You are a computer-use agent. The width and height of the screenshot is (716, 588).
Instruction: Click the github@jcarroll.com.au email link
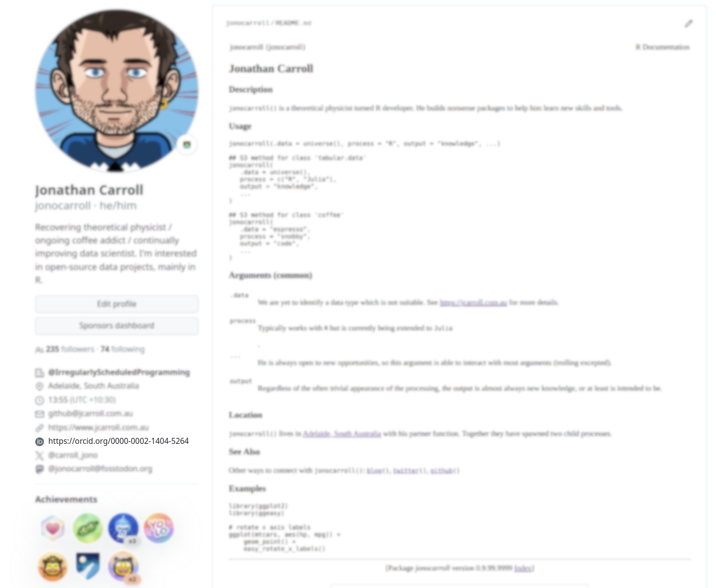(x=90, y=414)
